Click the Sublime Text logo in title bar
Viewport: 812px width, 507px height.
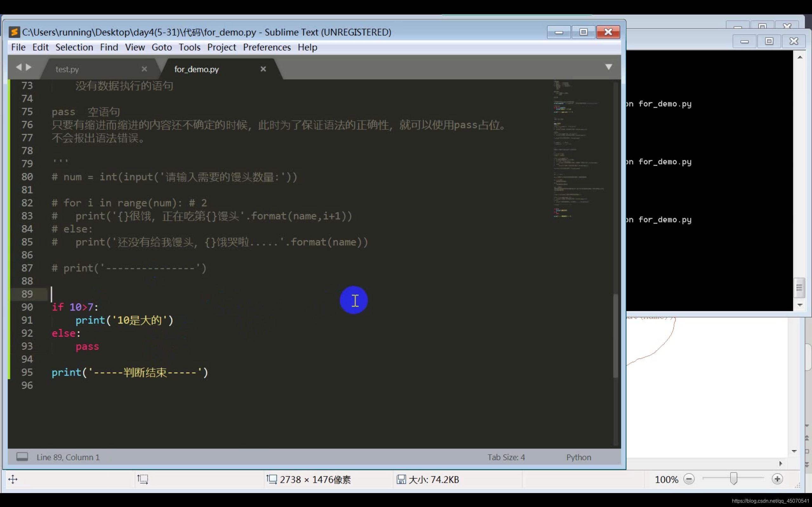point(14,32)
